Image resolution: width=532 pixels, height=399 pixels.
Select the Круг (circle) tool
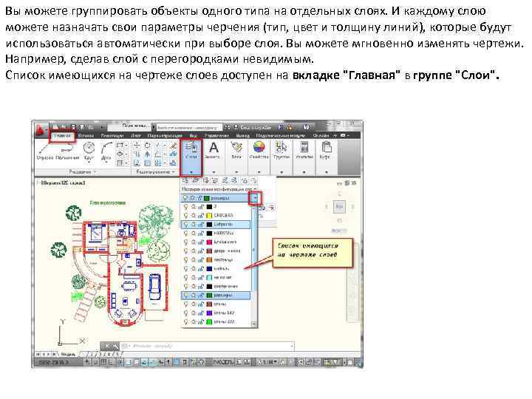(x=89, y=151)
